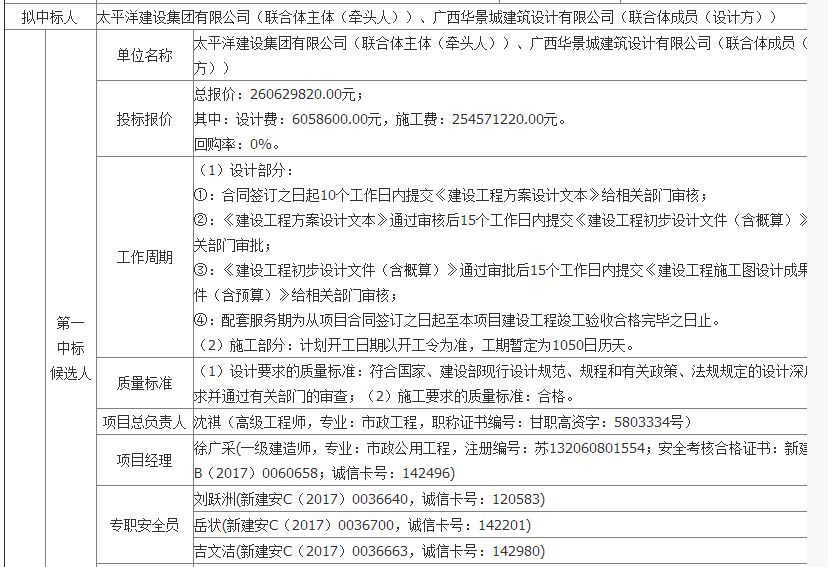Select the 专职安全员 label cell
828x567 pixels.
(x=144, y=525)
